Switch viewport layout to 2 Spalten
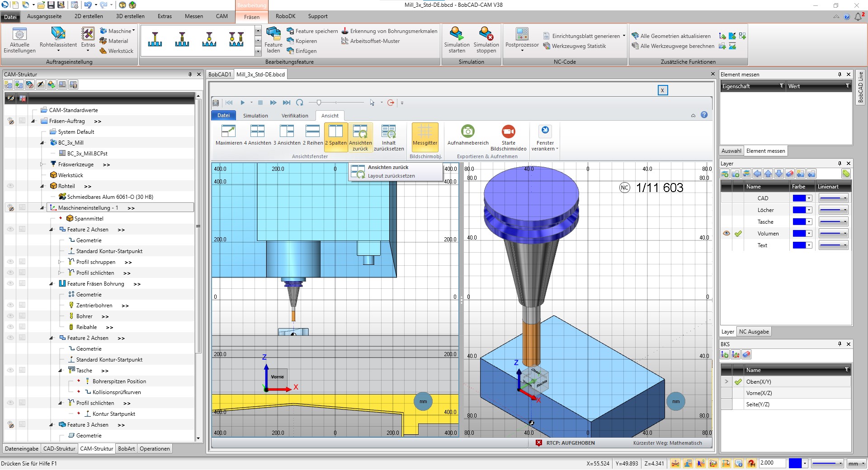 [335, 136]
